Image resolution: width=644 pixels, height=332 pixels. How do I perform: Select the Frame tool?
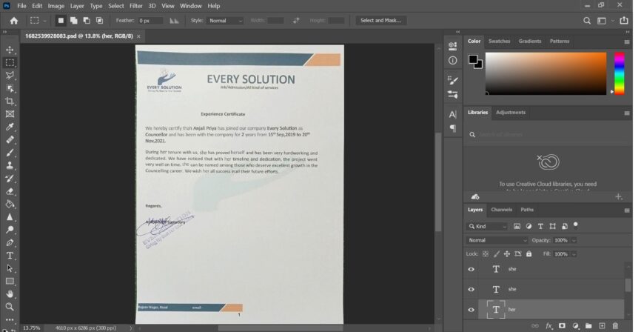tap(10, 114)
